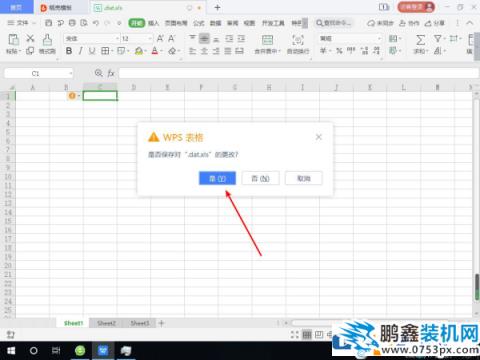Click the cut scissors icon
Image resolution: width=480 pixels, height=360 pixels.
pos(30,38)
